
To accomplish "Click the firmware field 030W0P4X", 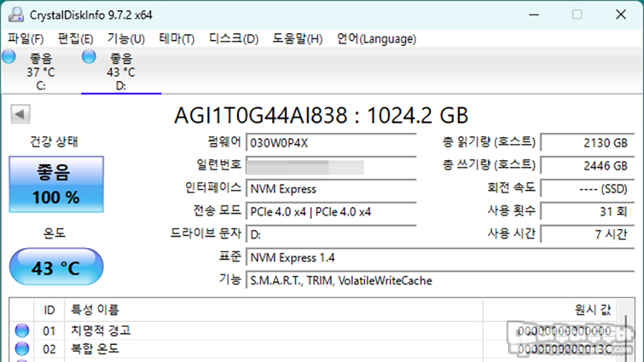I will point(331,143).
